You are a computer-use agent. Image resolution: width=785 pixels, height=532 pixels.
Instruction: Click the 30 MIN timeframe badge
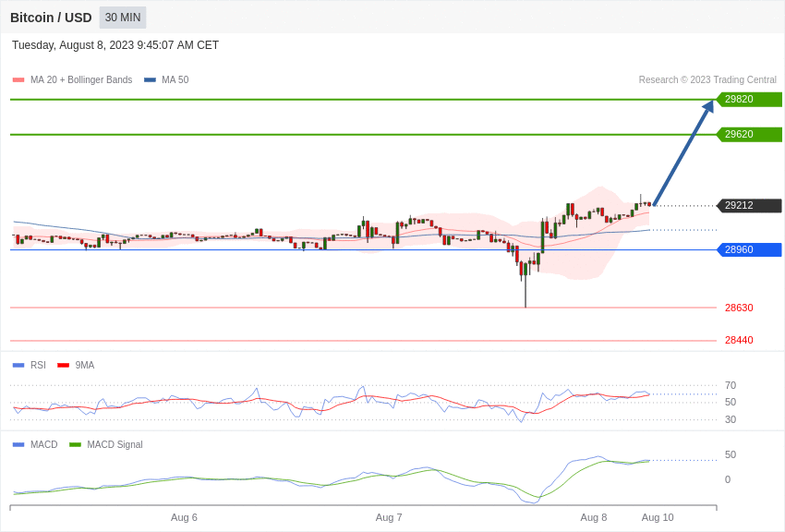tap(123, 18)
